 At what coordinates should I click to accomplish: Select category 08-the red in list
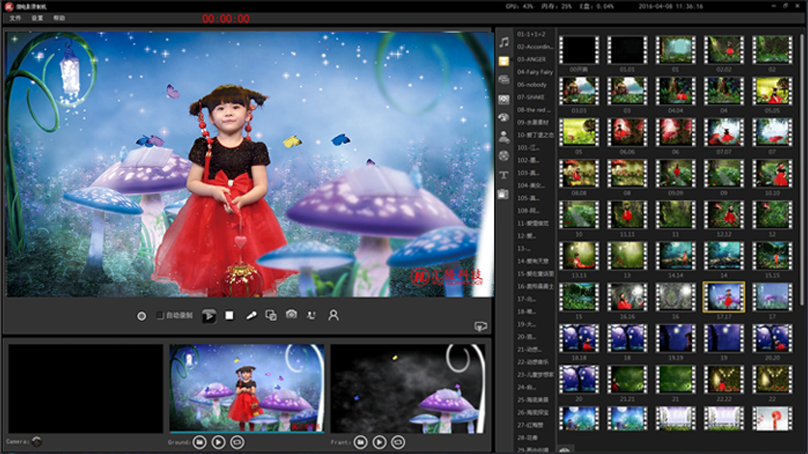pyautogui.click(x=534, y=110)
